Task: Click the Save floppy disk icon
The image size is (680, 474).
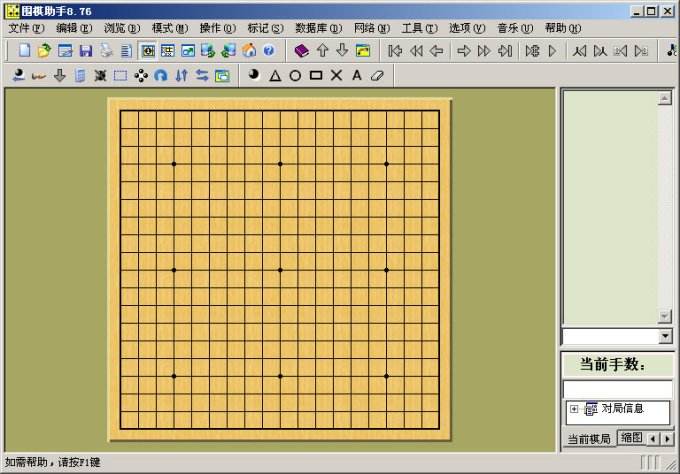Action: point(86,50)
